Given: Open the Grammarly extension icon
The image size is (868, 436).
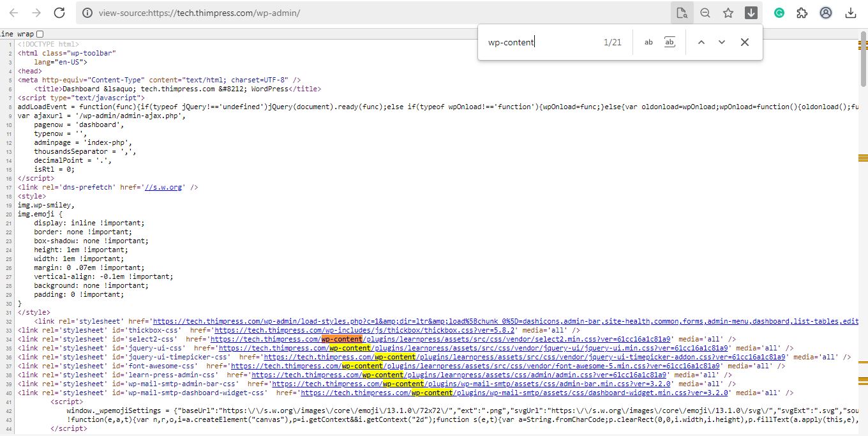Looking at the screenshot, I should point(779,12).
